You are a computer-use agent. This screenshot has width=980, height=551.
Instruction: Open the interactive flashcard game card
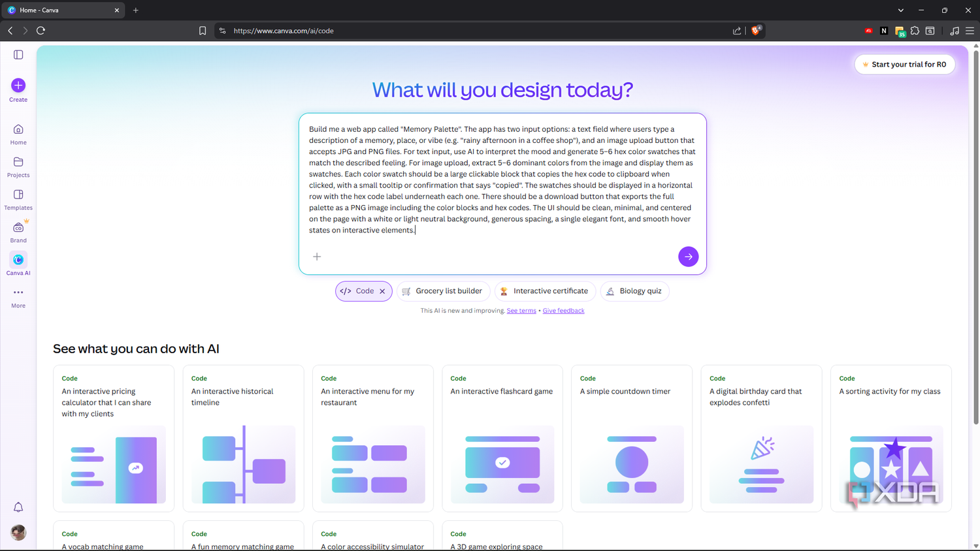click(502, 438)
